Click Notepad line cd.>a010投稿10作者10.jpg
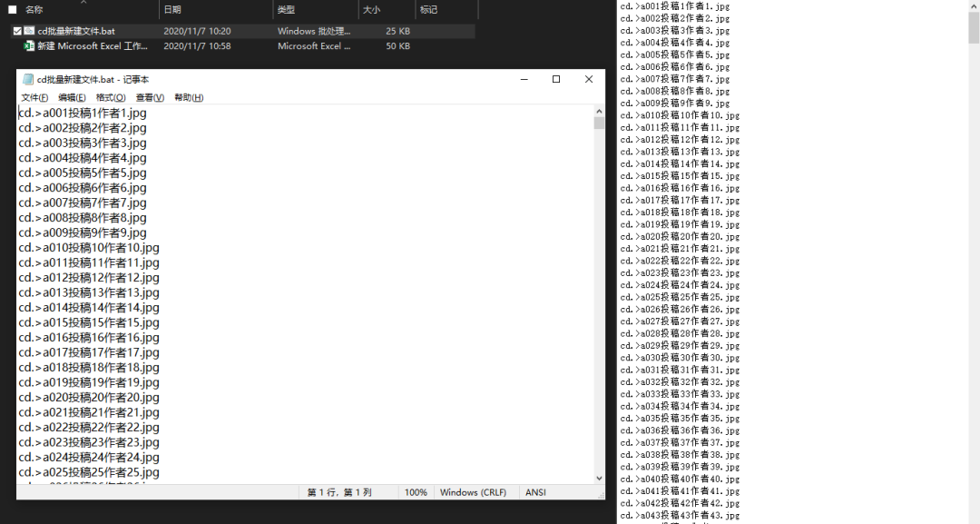 [x=89, y=248]
